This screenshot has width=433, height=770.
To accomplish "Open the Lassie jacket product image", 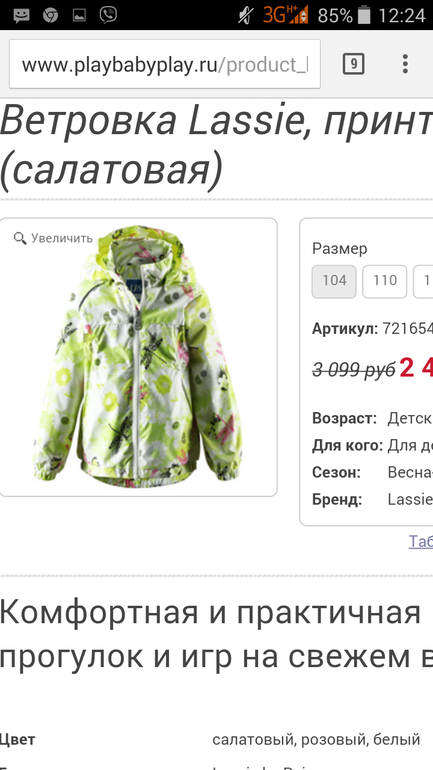I will coord(137,357).
